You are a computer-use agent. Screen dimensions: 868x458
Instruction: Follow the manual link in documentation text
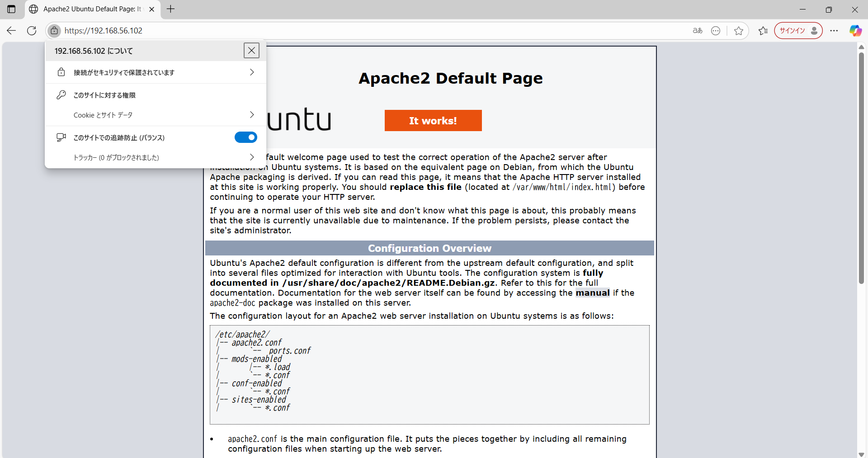pos(592,293)
